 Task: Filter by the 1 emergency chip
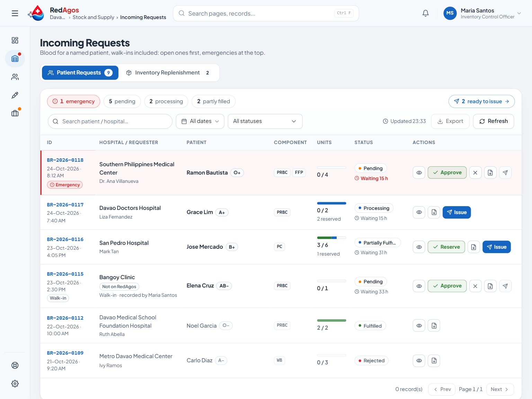pyautogui.click(x=73, y=101)
